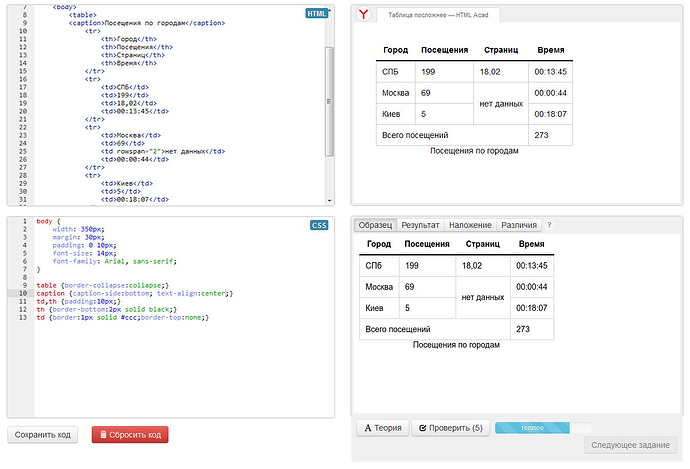Click the red Сбросить код button
690x469 pixels.
130,435
